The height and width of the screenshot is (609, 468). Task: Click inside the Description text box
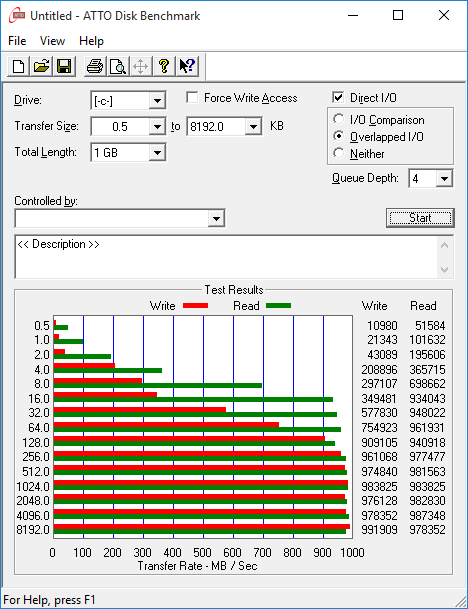pyautogui.click(x=226, y=257)
